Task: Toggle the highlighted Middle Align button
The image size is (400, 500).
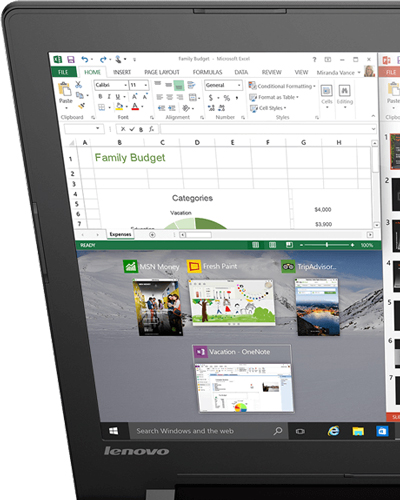Action: point(179,85)
